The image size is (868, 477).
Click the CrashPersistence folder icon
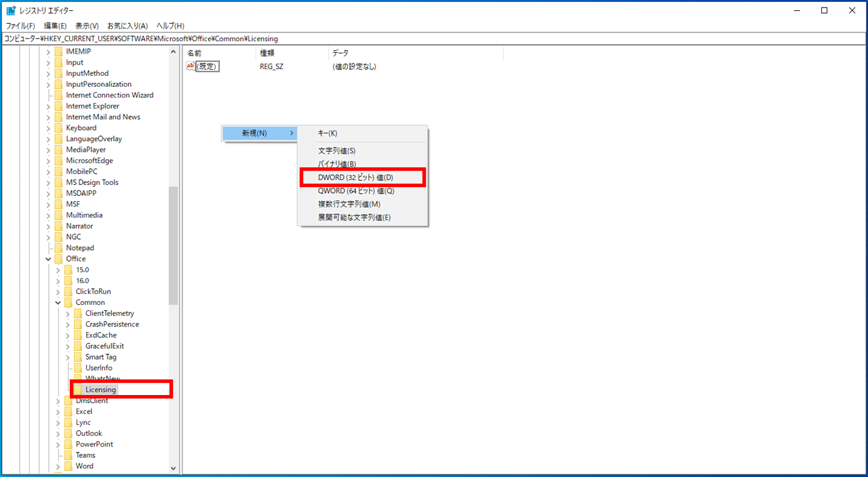tap(78, 324)
